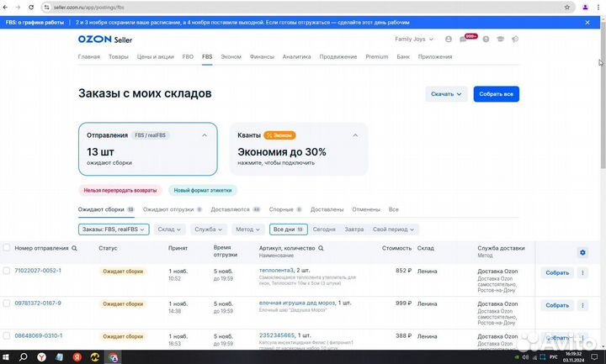
Task: Open Цены и акции menu
Action: pos(156,56)
